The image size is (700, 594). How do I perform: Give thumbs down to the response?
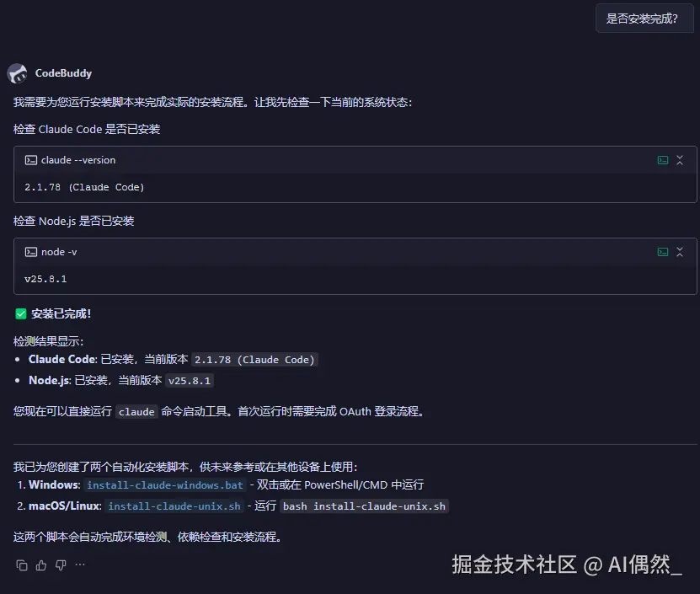coord(61,565)
